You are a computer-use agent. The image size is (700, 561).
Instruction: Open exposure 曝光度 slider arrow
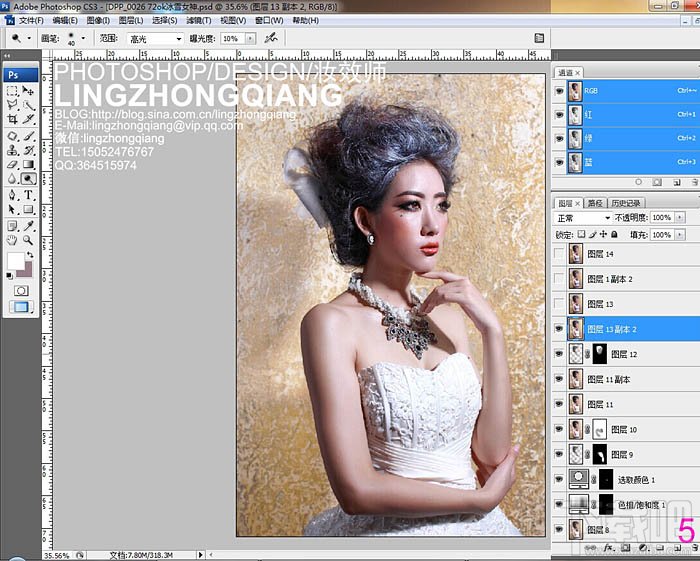tap(250, 39)
